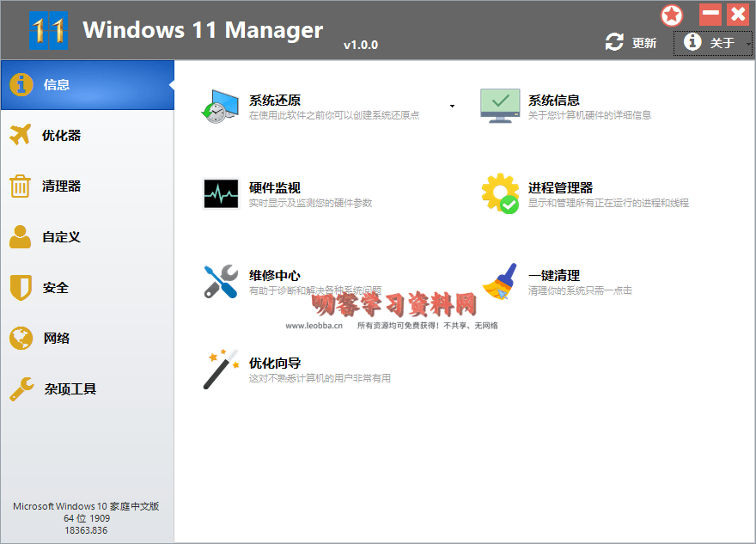Click the circular refresh icon near 更新

coord(614,40)
